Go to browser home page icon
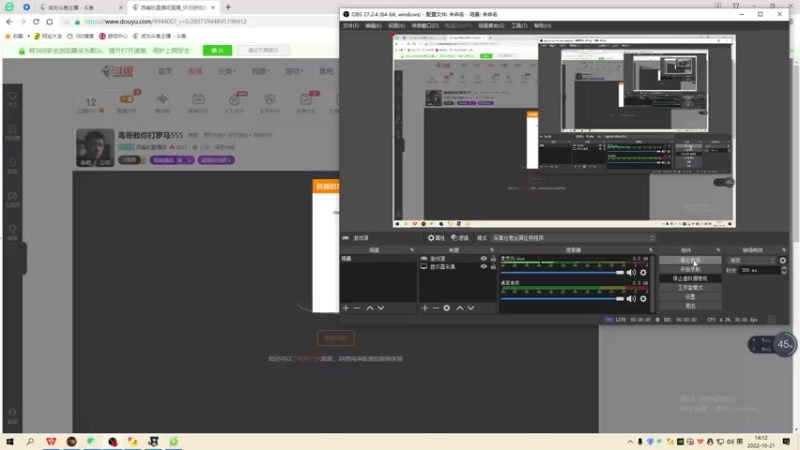Image resolution: width=800 pixels, height=450 pixels. (49, 21)
